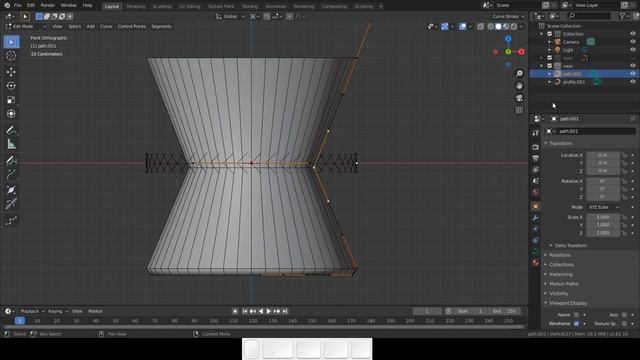This screenshot has width=640, height=360.
Task: Open the timeline Keying menu
Action: tap(58, 311)
